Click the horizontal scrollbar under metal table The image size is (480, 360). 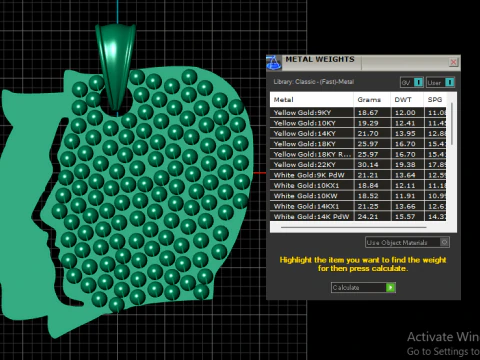(354, 227)
